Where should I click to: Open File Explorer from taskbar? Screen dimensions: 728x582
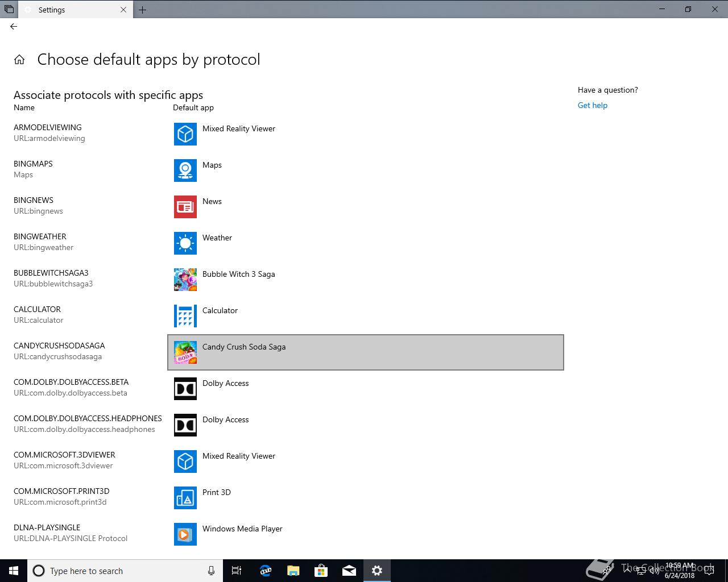tap(293, 571)
